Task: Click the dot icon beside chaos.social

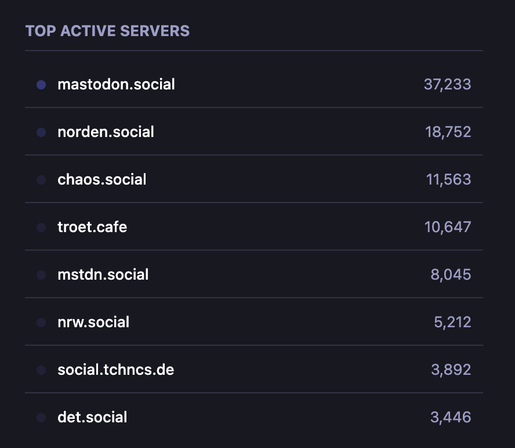Action: pyautogui.click(x=41, y=180)
